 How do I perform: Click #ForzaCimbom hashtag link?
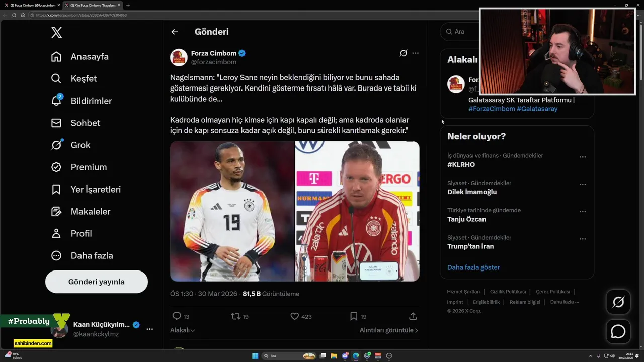pos(492,109)
